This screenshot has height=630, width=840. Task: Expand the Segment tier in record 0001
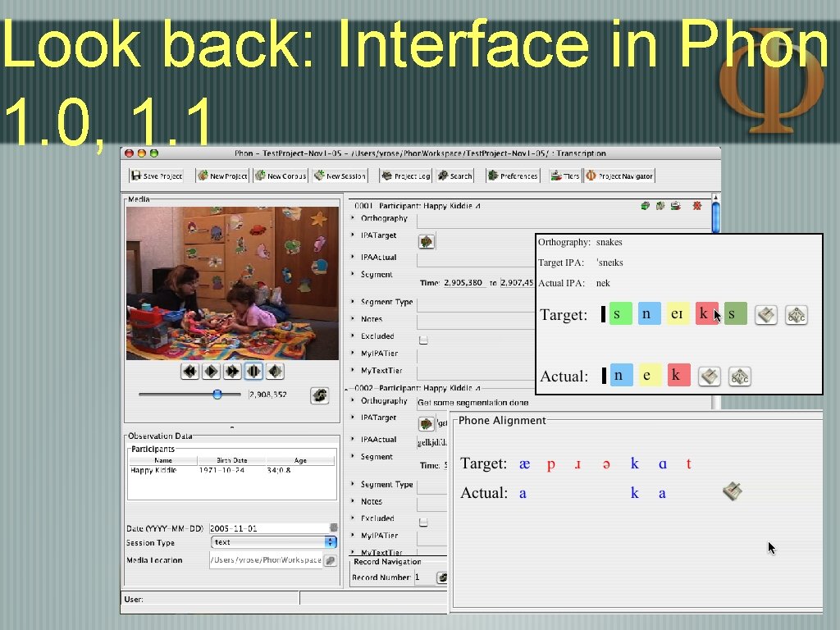[x=353, y=274]
